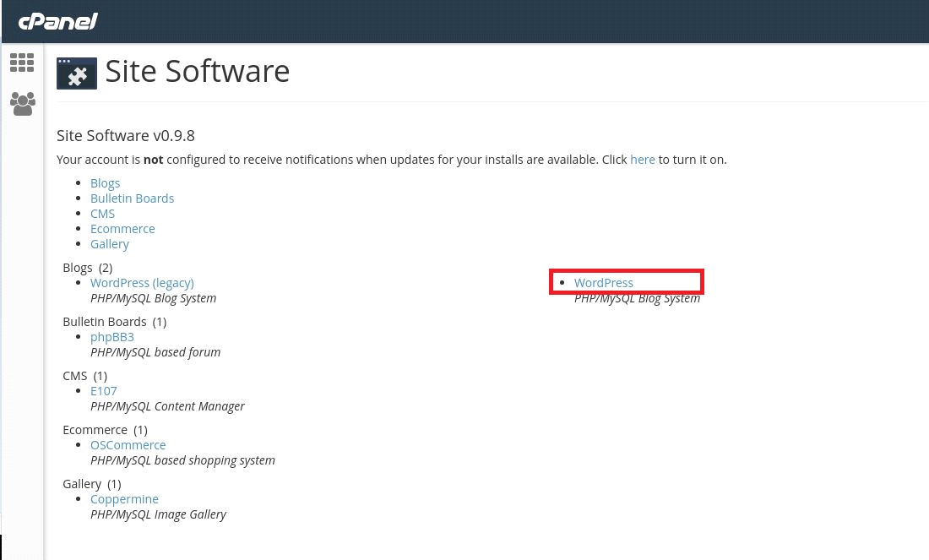This screenshot has height=560, width=929.
Task: Open the Bulletin Boards category
Action: pos(132,198)
